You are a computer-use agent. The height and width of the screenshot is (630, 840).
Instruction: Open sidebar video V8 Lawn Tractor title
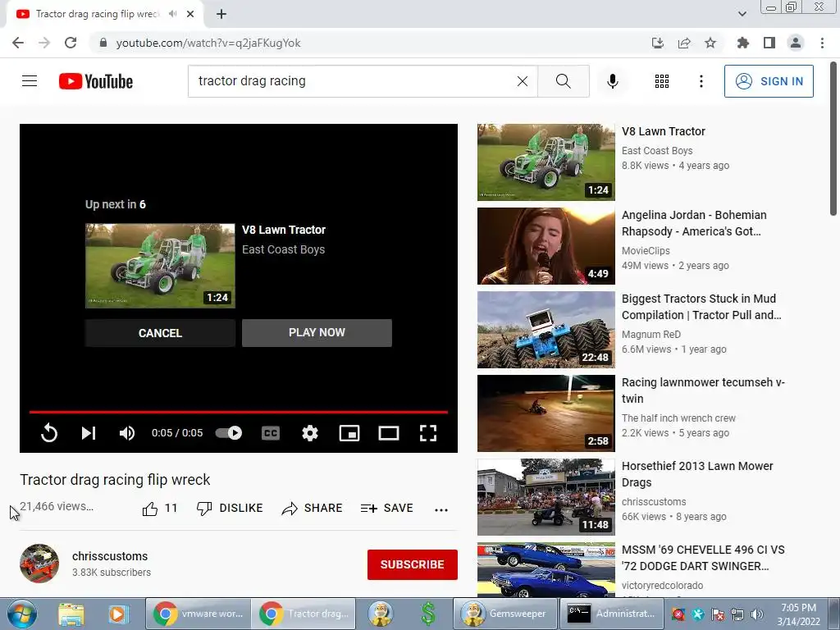pyautogui.click(x=663, y=131)
